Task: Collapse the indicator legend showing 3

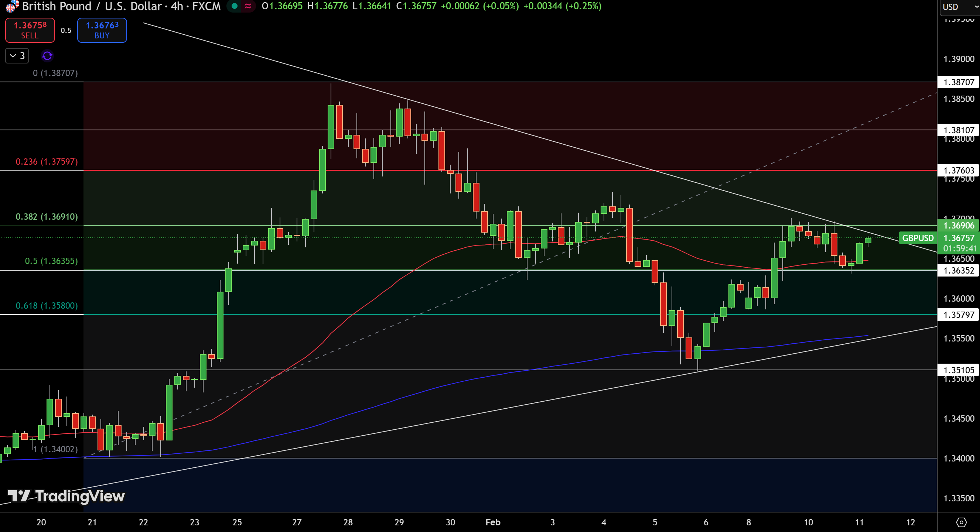Action: pyautogui.click(x=17, y=56)
